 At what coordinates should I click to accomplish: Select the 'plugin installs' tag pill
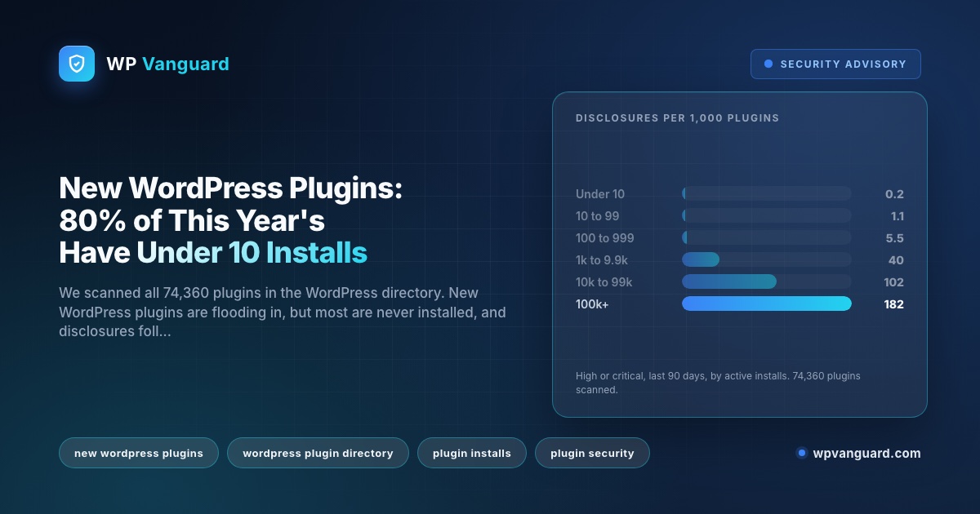coord(472,453)
